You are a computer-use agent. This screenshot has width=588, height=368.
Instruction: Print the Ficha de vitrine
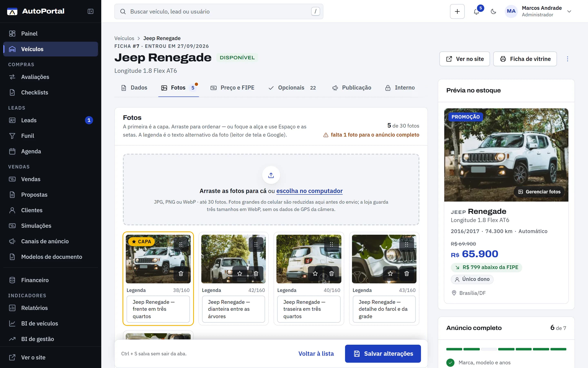(525, 59)
